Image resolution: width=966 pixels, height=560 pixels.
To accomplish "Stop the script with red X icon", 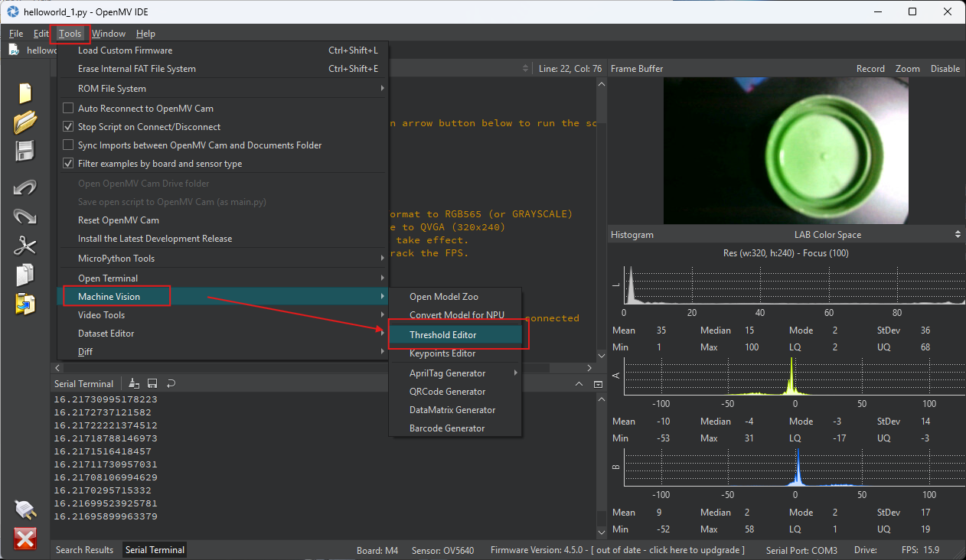I will [25, 539].
